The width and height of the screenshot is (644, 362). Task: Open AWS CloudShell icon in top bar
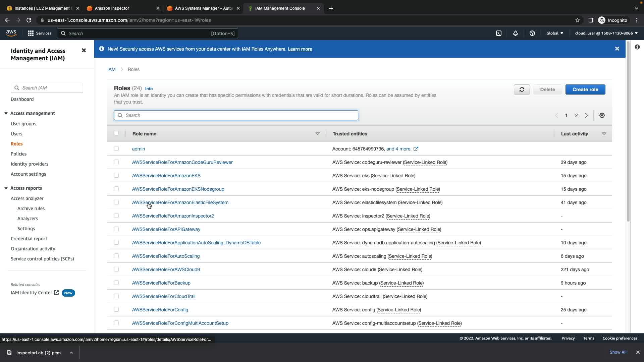click(499, 33)
